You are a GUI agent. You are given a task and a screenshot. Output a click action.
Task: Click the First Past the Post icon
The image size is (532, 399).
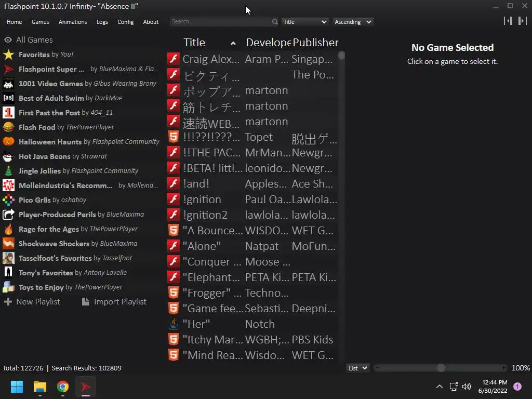click(x=8, y=113)
